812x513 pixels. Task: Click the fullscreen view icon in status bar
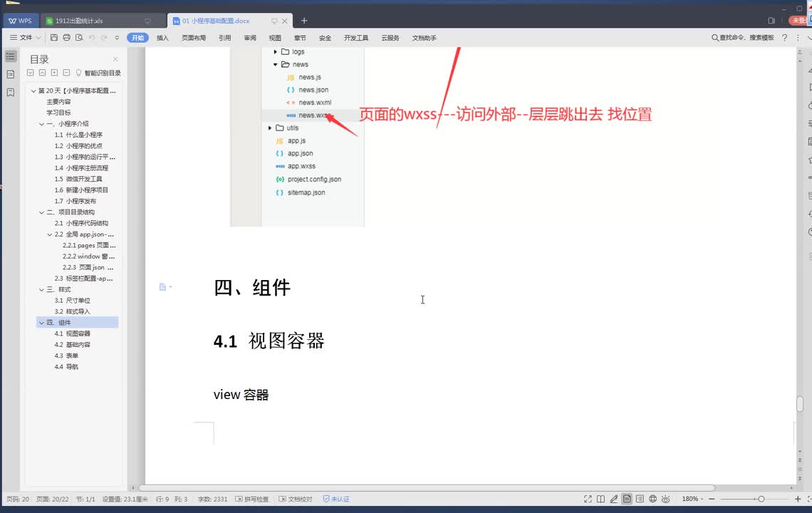point(588,499)
